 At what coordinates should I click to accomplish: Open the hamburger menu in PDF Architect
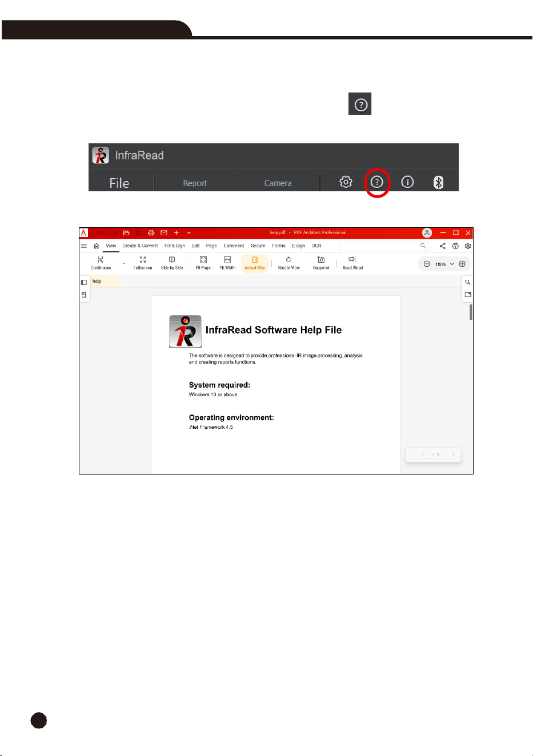(84, 246)
